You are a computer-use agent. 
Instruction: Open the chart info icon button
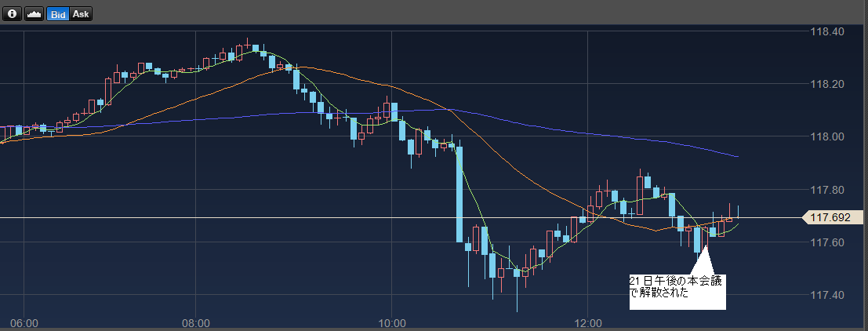click(13, 14)
